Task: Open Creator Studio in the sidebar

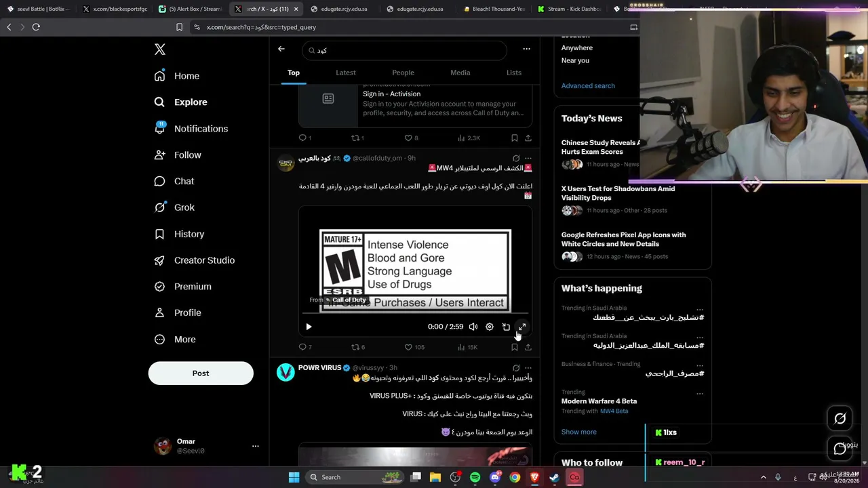Action: [x=195, y=260]
